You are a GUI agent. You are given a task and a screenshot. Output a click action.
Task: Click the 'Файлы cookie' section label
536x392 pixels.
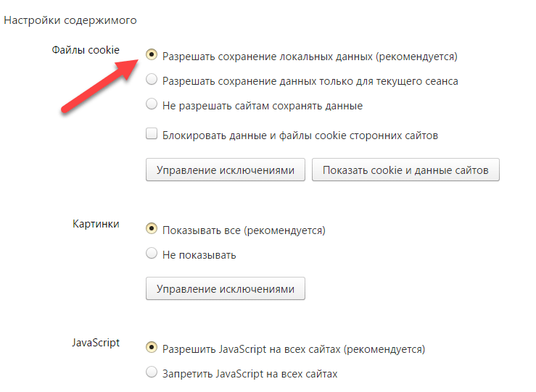point(86,49)
